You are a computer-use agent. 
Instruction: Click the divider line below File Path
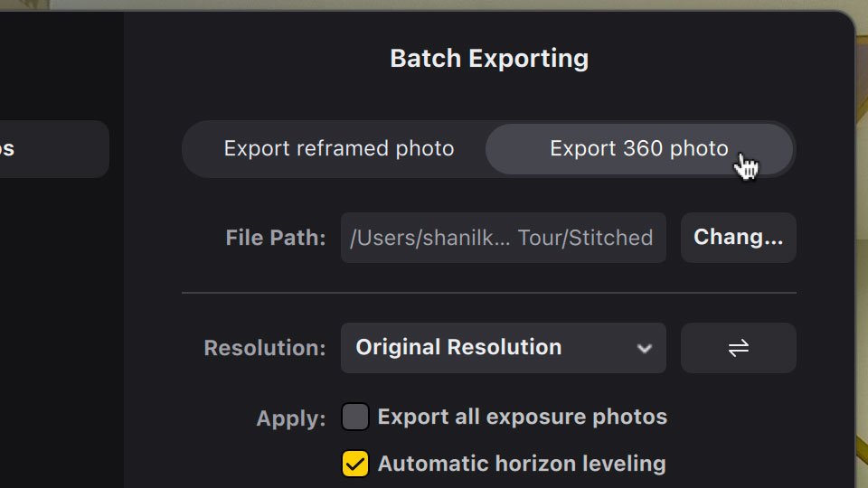tap(489, 293)
